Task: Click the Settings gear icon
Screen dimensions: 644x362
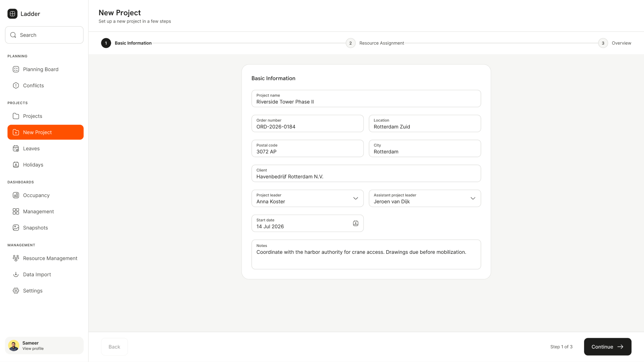Action: (x=16, y=290)
